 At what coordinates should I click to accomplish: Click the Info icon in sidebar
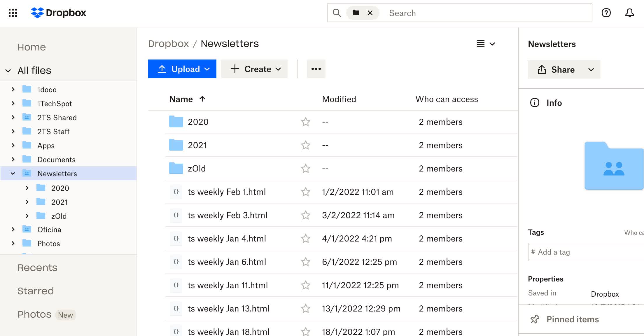click(x=534, y=103)
